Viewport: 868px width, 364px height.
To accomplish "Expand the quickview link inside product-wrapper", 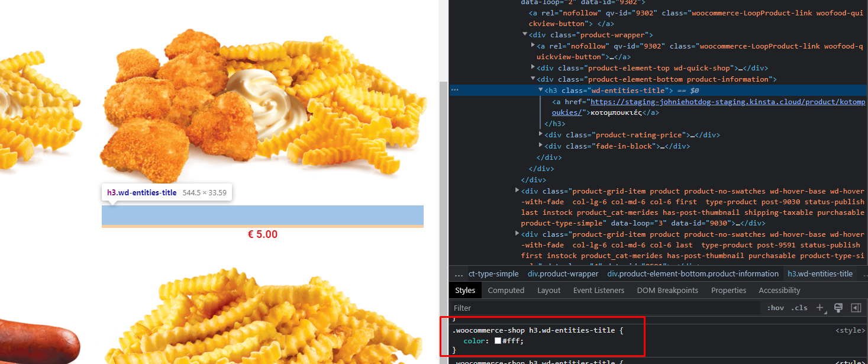I will click(x=533, y=46).
